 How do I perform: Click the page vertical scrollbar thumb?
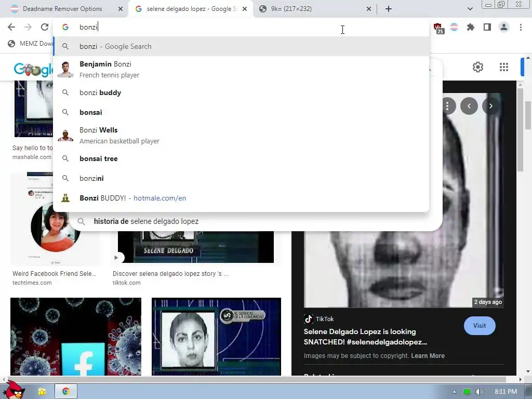(528, 115)
